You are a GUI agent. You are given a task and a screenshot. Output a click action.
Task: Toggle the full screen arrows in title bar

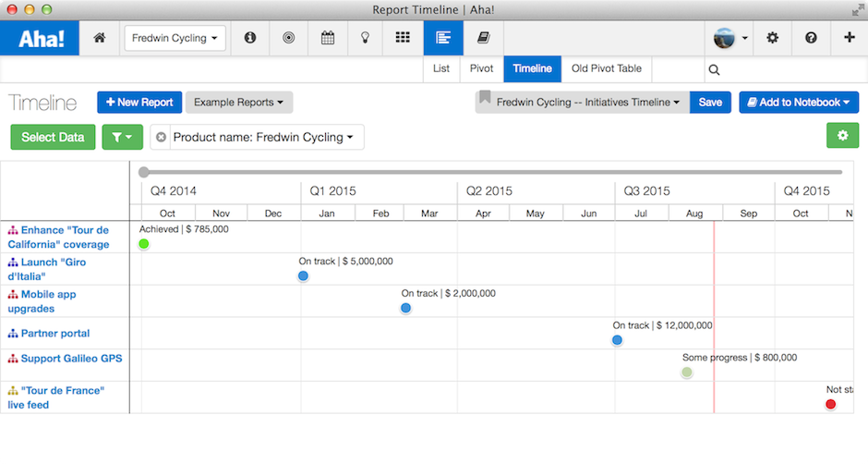tap(858, 9)
